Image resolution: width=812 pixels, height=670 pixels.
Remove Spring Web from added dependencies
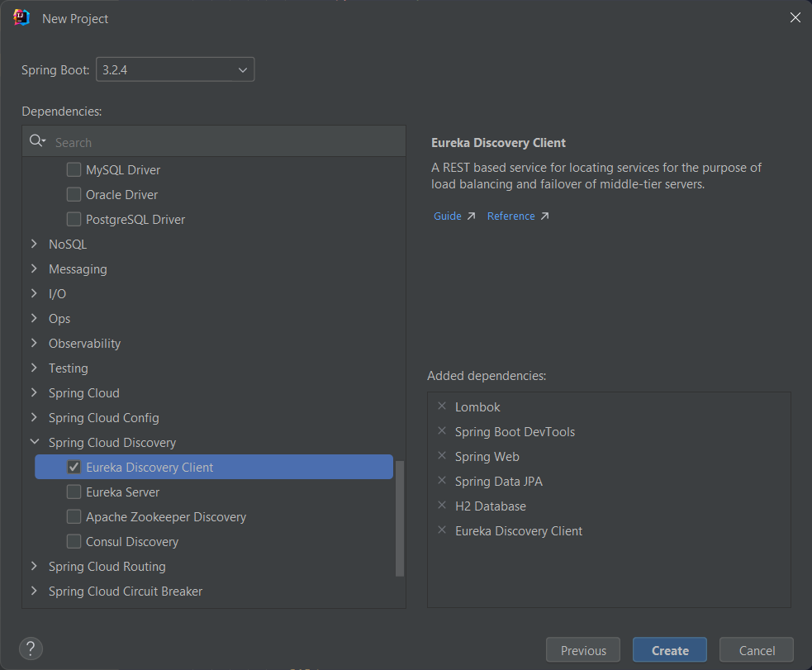(x=442, y=456)
